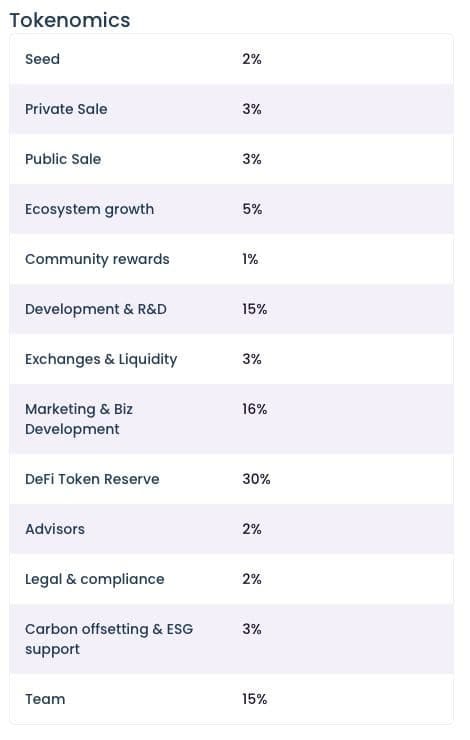Image resolution: width=470 pixels, height=740 pixels.
Task: Select the Seed row label
Action: (x=42, y=59)
